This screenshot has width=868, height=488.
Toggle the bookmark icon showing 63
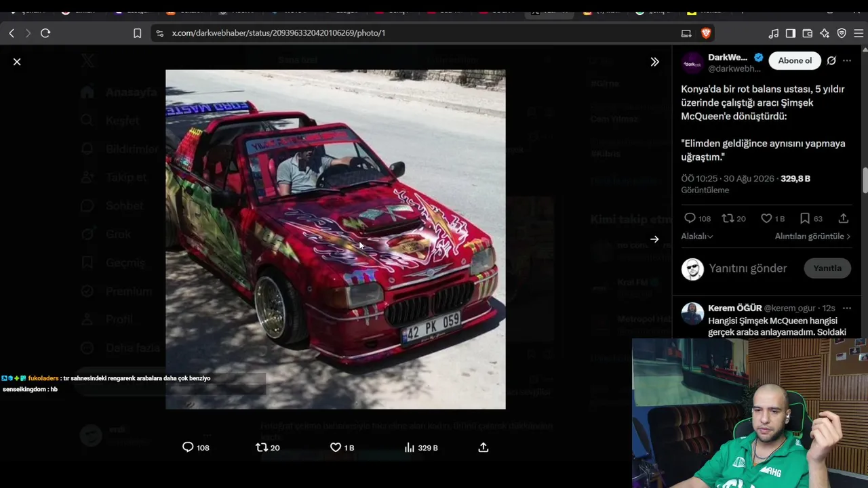tap(805, 218)
